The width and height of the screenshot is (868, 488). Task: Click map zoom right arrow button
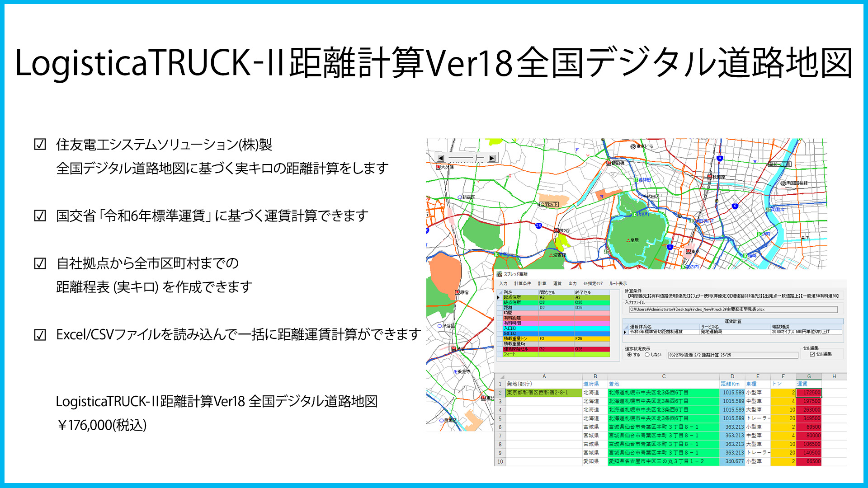pos(492,158)
